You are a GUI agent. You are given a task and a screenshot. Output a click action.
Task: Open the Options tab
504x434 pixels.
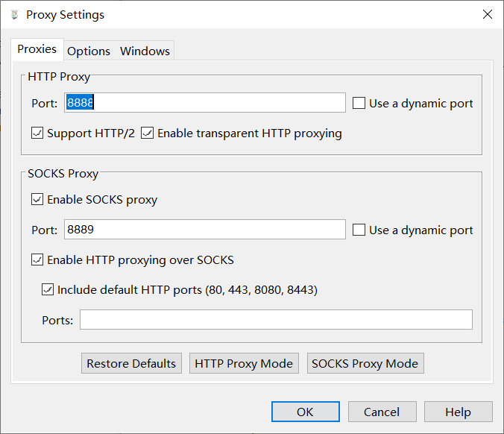pyautogui.click(x=89, y=51)
